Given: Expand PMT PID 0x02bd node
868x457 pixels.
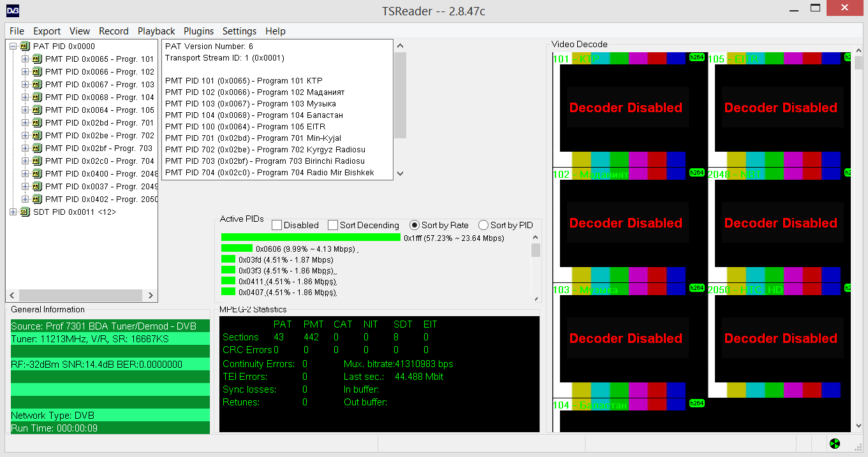Looking at the screenshot, I should click(26, 122).
